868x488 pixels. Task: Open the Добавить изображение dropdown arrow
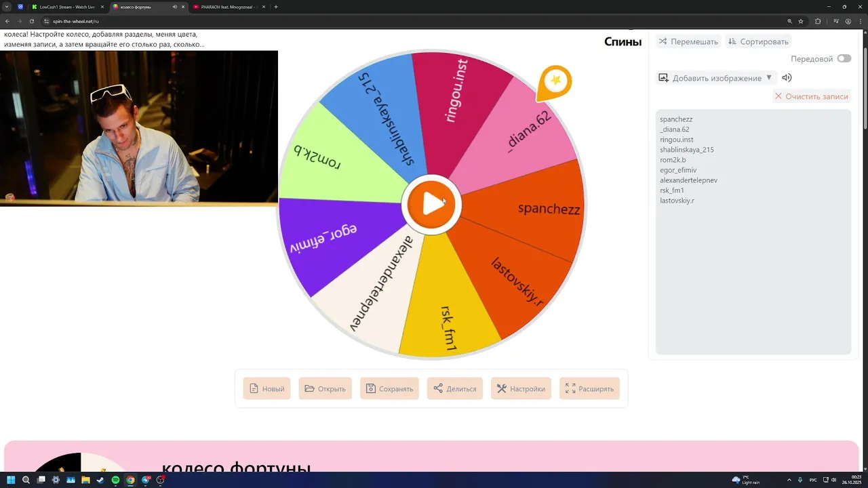click(x=769, y=77)
